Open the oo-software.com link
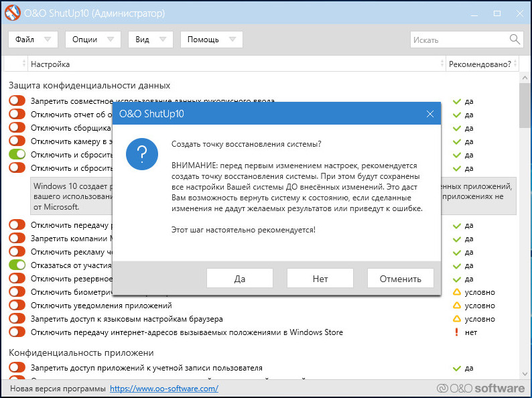 pyautogui.click(x=164, y=389)
